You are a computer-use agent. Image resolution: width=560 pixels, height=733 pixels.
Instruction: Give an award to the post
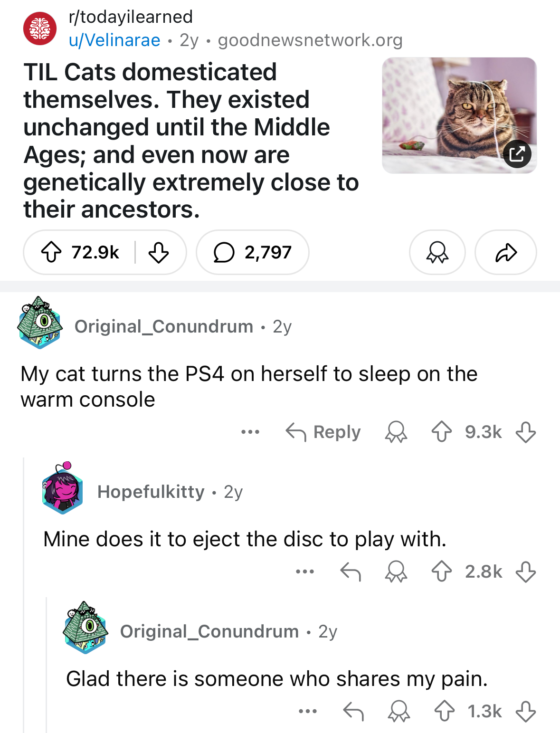point(437,252)
